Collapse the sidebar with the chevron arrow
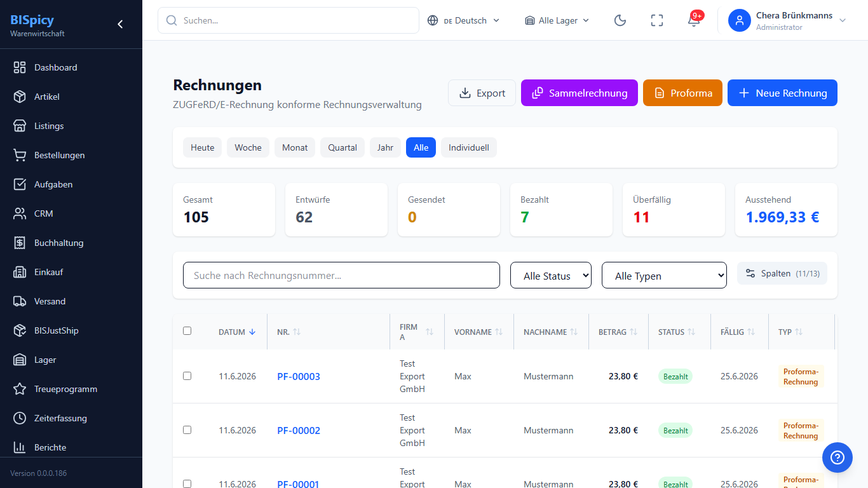 tap(120, 24)
